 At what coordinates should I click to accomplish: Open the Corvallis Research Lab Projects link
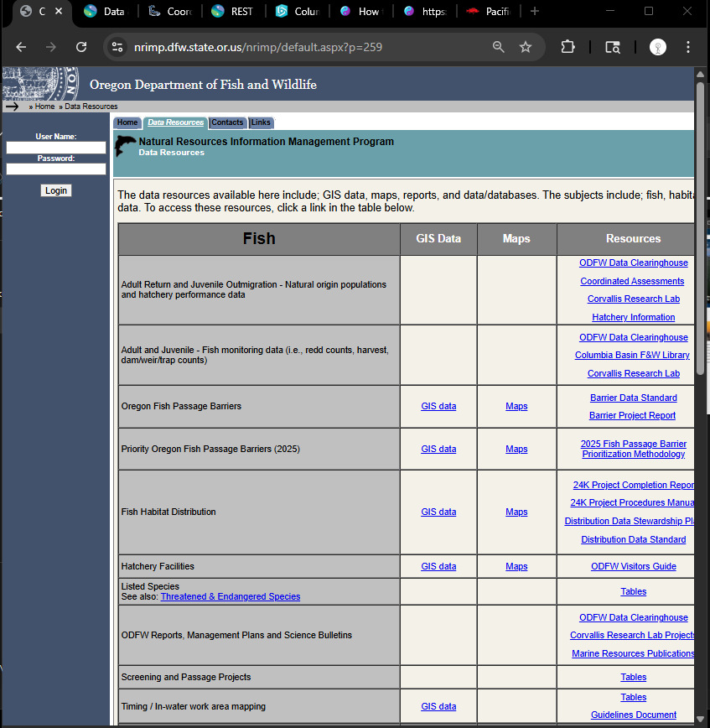pos(632,635)
